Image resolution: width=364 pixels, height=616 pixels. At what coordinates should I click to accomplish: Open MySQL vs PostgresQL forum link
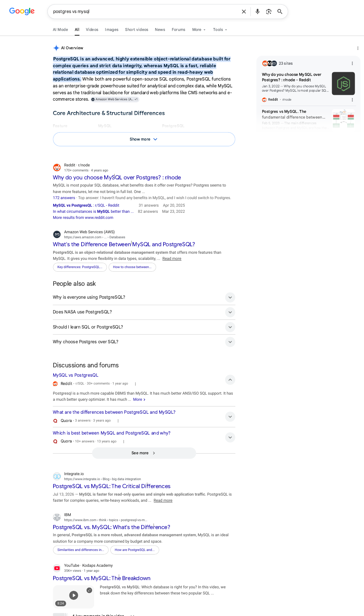tap(75, 375)
